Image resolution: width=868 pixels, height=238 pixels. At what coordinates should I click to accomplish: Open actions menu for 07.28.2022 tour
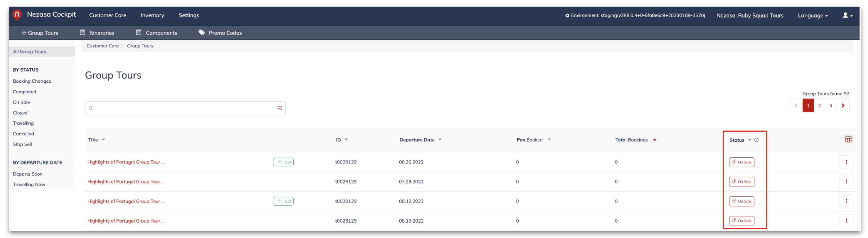pyautogui.click(x=846, y=182)
